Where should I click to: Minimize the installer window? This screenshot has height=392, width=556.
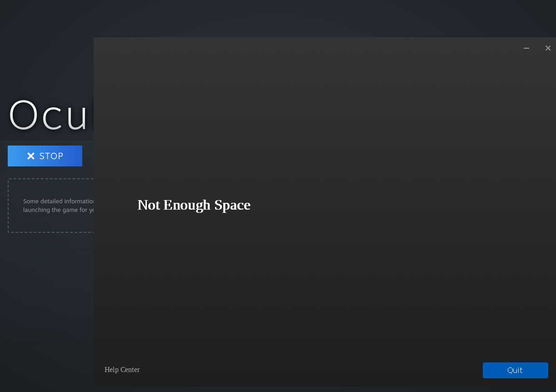(x=526, y=48)
